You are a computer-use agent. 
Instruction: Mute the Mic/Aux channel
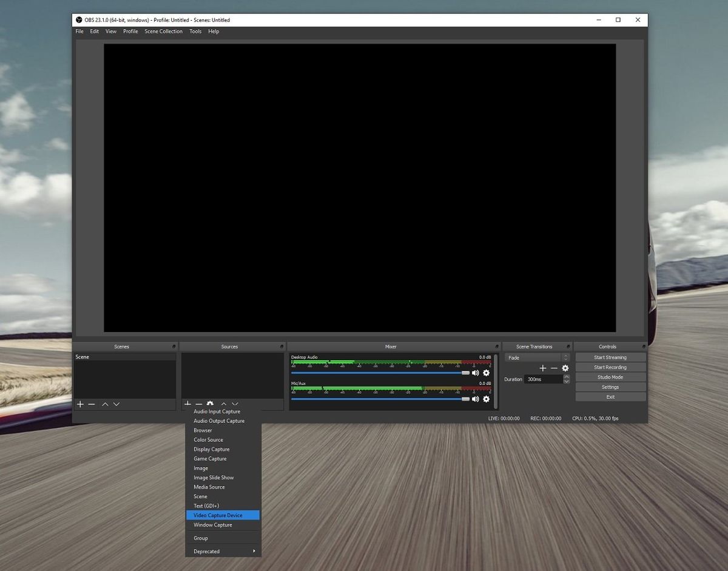tap(476, 399)
